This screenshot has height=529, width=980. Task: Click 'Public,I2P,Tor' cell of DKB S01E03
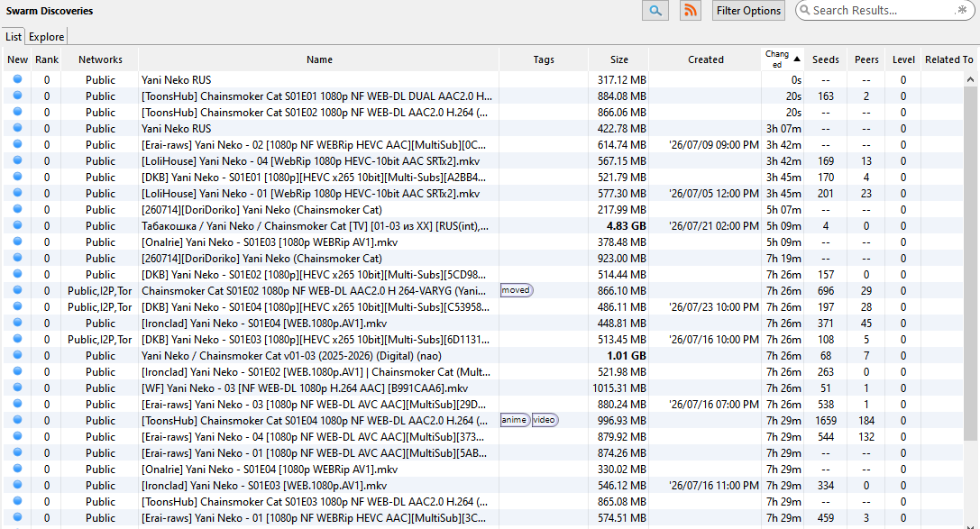(100, 339)
